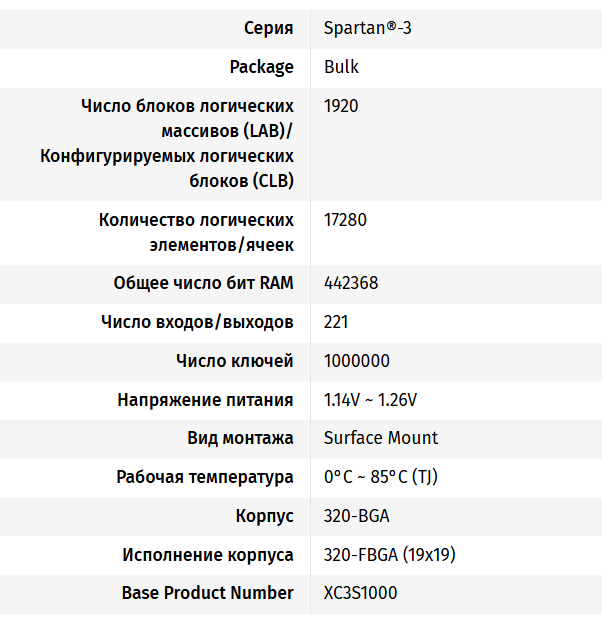Click the '320-FBGA (19x19)' package value
This screenshot has height=629, width=602.
click(x=389, y=555)
